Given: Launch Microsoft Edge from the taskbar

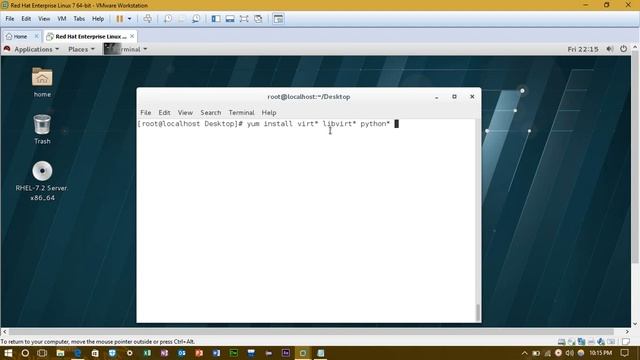Looking at the screenshot, I should click(x=77, y=353).
